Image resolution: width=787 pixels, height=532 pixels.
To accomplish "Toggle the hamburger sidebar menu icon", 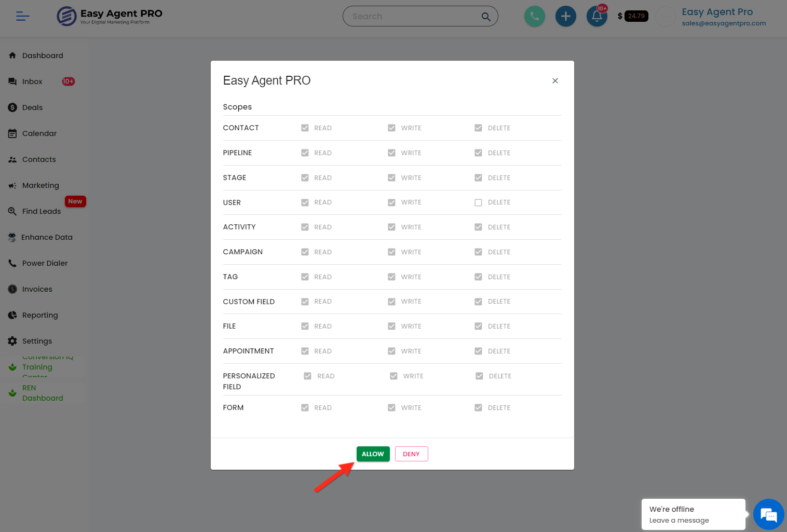I will (x=22, y=17).
